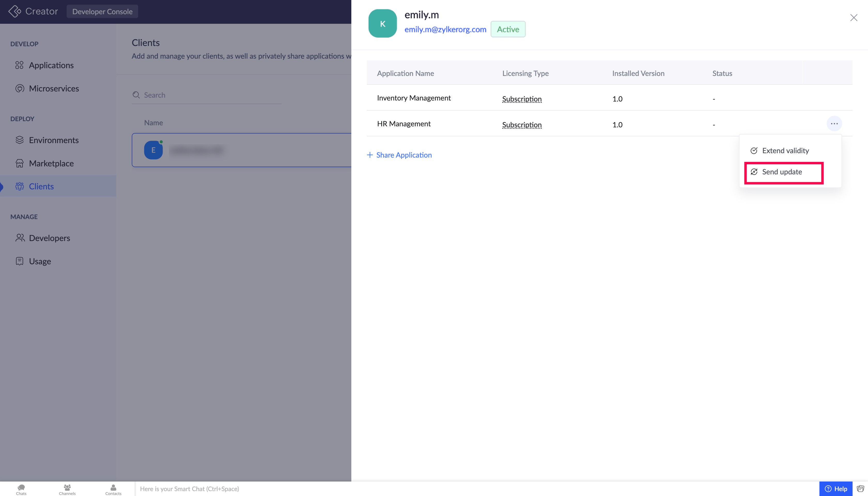The width and height of the screenshot is (868, 496).
Task: Select Send update from the menu
Action: click(782, 172)
